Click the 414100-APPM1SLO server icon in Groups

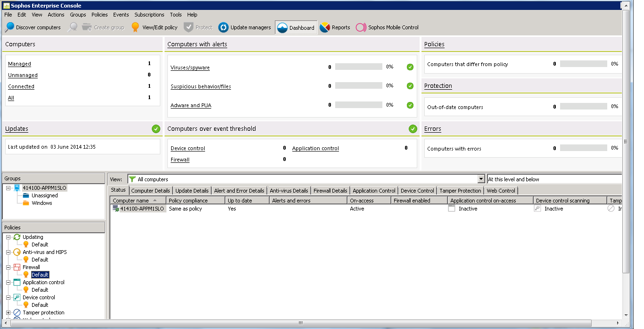point(17,188)
